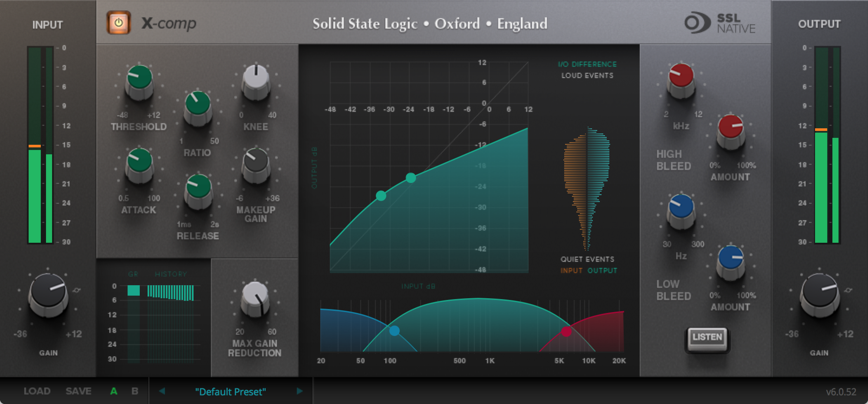Go to previous preset with the left arrow
Image resolution: width=868 pixels, height=404 pixels.
click(163, 391)
